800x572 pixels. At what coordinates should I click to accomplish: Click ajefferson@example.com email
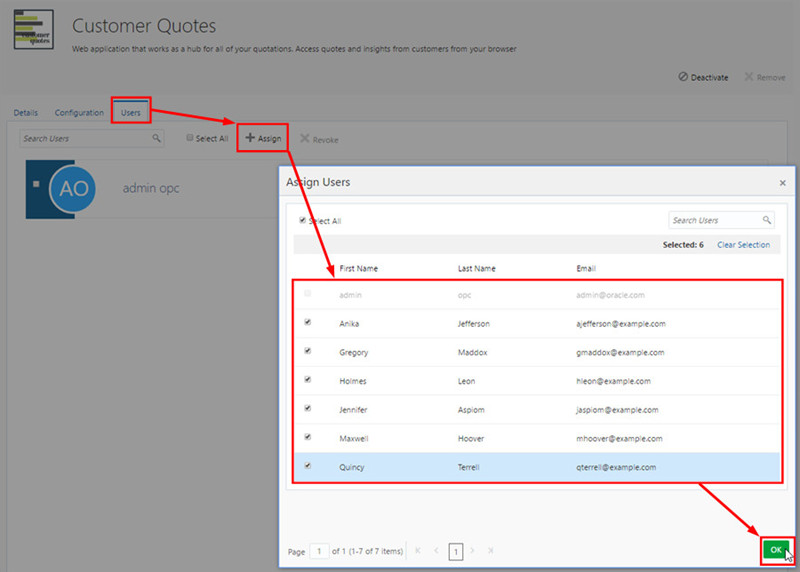pos(620,324)
